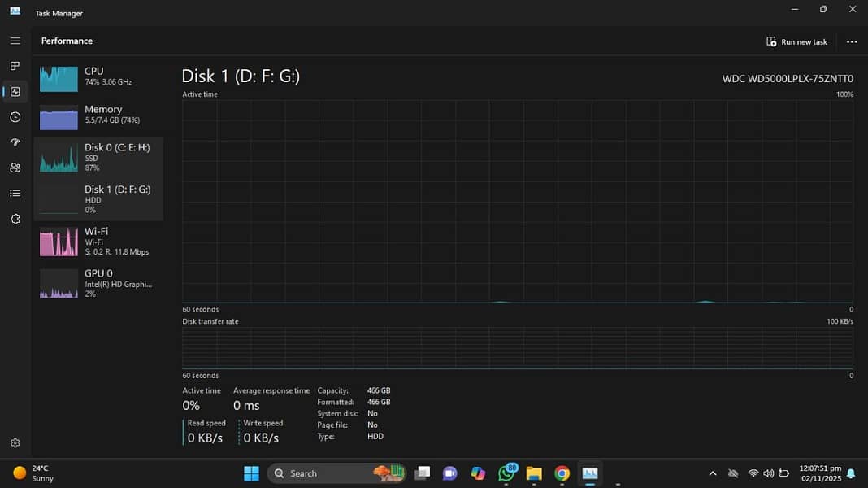Open the App history page icon

[x=15, y=117]
